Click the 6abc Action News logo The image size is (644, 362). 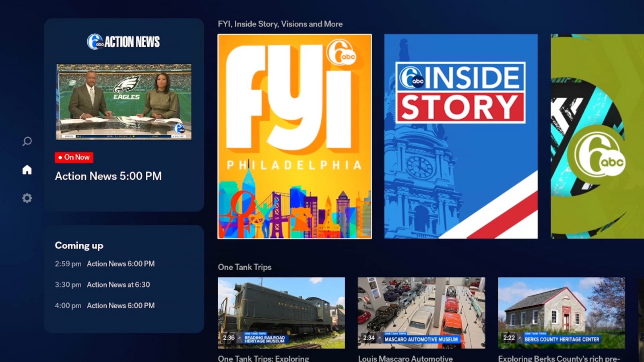click(124, 41)
